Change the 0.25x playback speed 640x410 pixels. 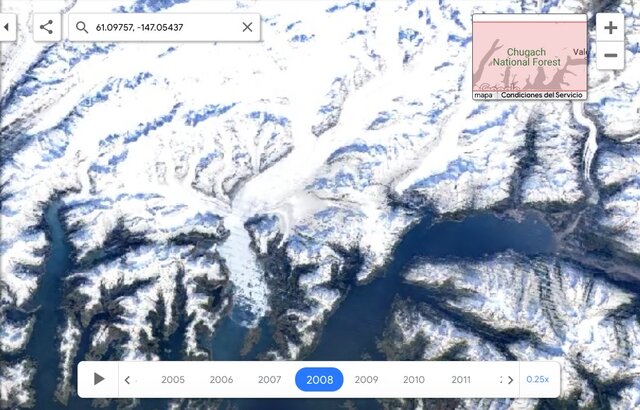coord(538,379)
